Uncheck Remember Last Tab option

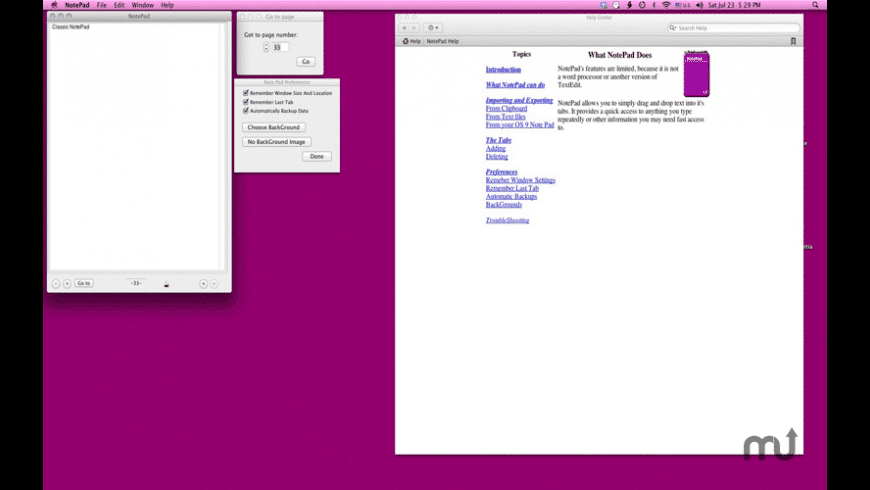(x=246, y=102)
